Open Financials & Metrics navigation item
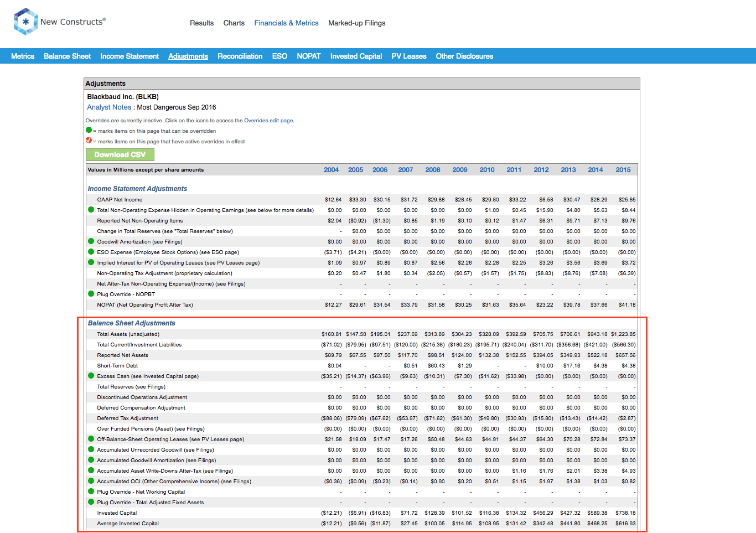 pos(286,23)
